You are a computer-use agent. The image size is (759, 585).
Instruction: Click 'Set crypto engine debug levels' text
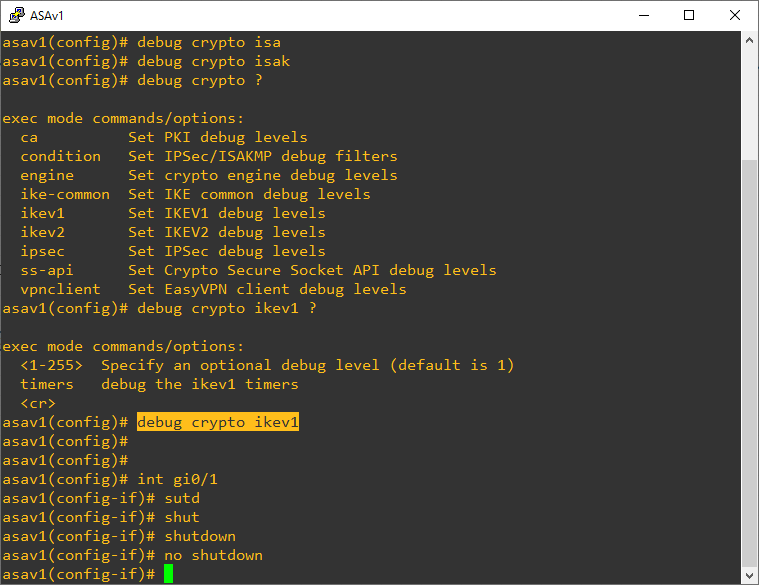pos(263,175)
